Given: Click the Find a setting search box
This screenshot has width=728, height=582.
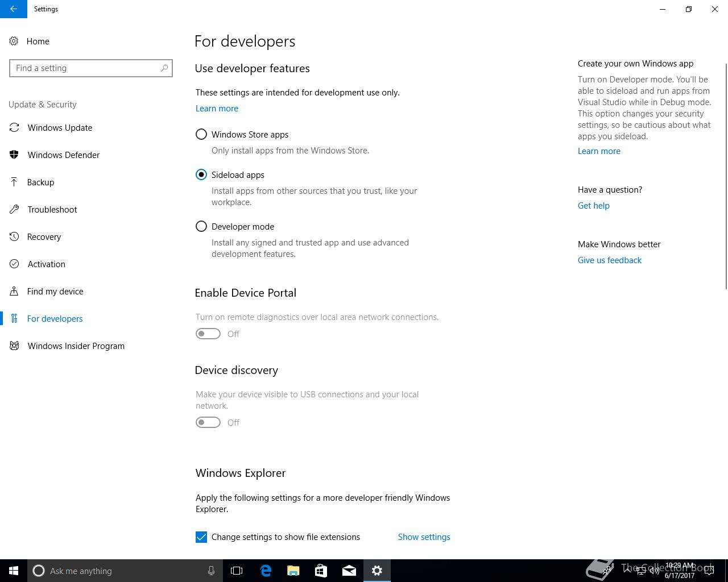Looking at the screenshot, I should click(x=91, y=68).
